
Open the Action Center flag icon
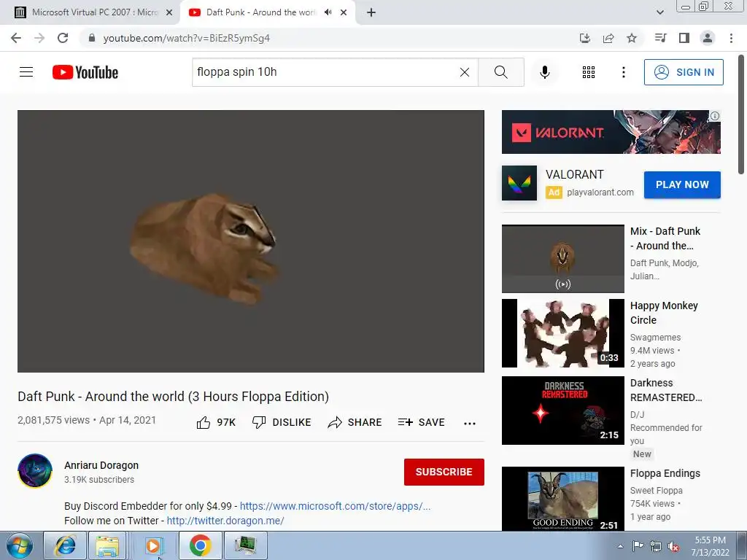click(638, 546)
